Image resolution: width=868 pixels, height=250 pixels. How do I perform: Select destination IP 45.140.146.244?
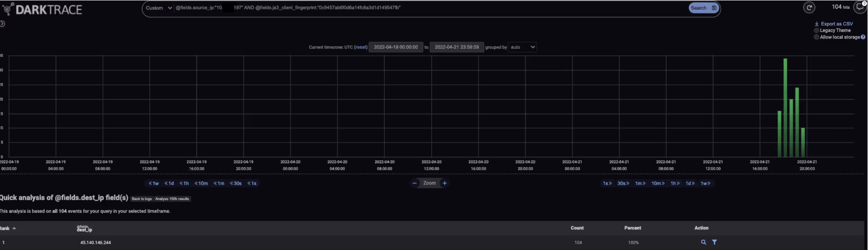[x=95, y=243]
